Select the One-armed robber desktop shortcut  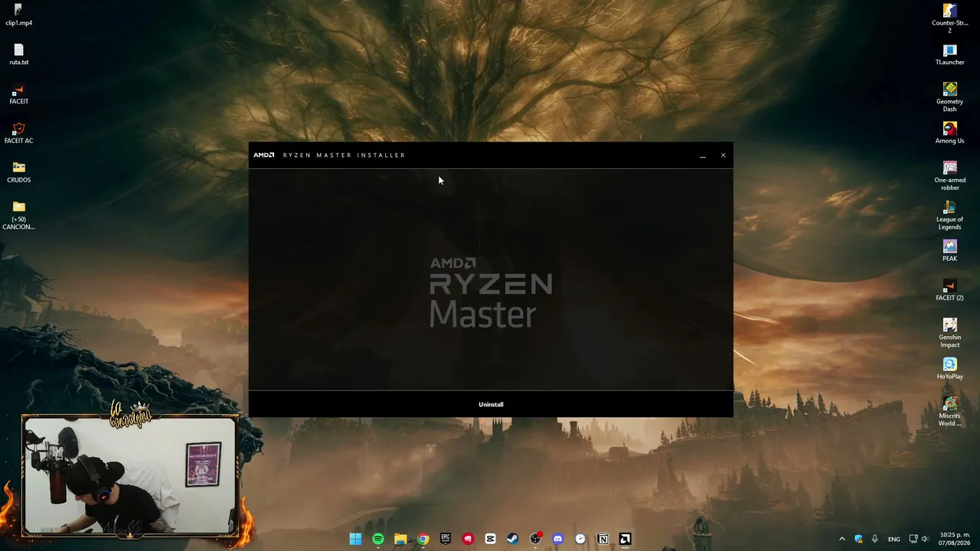coord(950,176)
